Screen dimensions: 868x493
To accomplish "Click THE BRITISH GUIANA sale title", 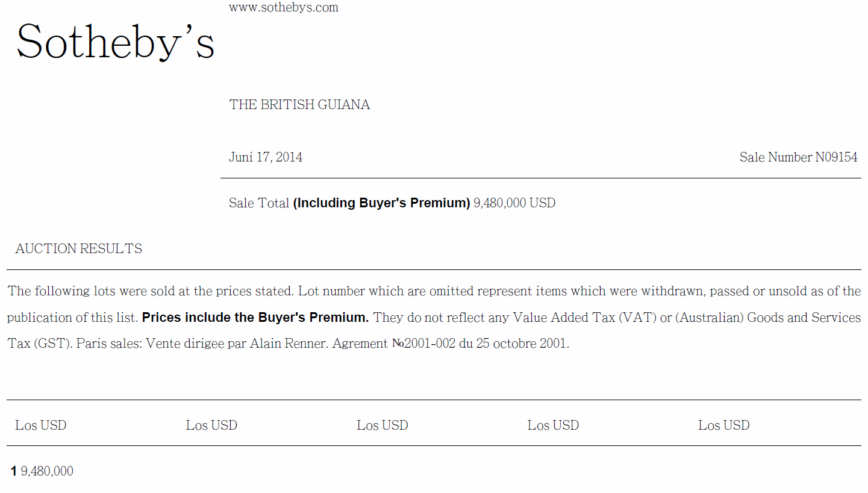I will click(x=299, y=105).
